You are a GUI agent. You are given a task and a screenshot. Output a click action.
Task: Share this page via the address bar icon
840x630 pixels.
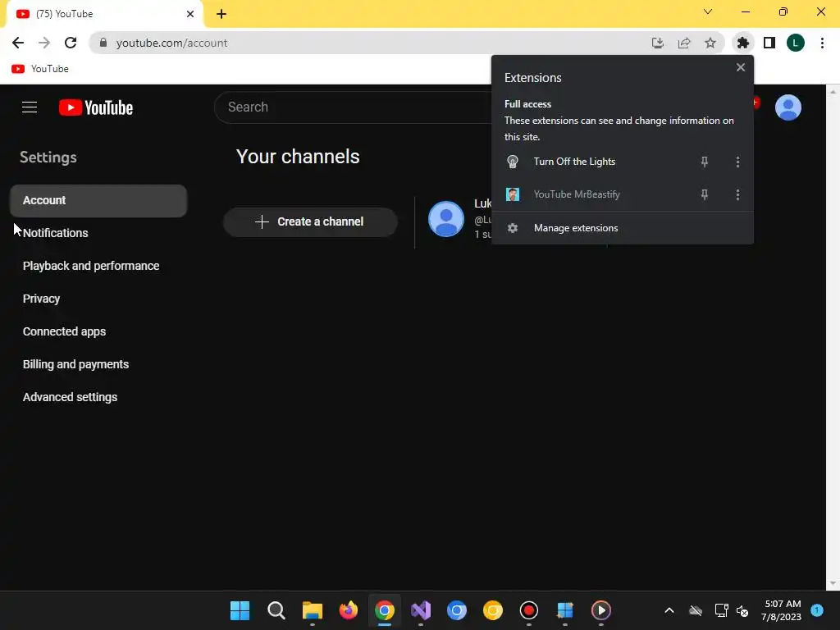(x=684, y=43)
